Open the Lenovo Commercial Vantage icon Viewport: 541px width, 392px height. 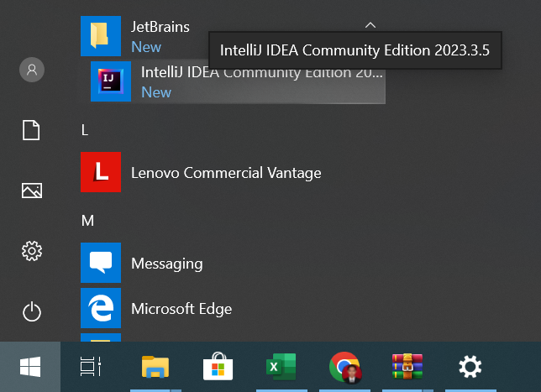coord(101,172)
